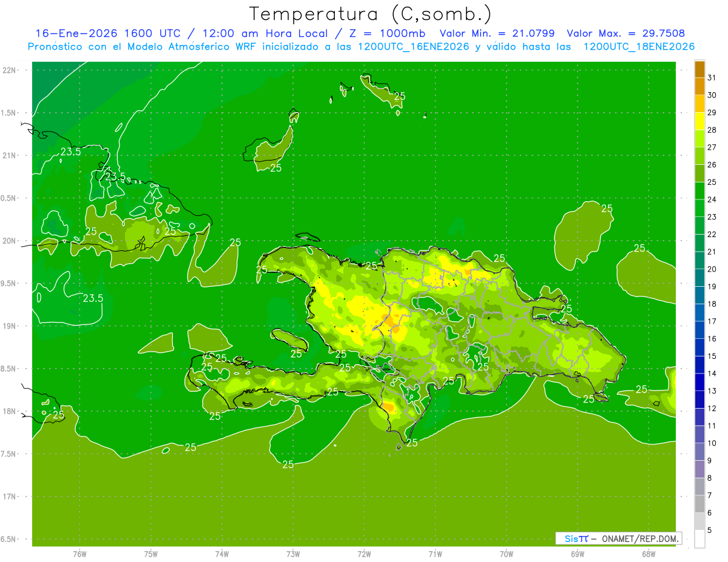Viewport: 728px width, 562px height.
Task: Click legend value 11
Action: (712, 426)
